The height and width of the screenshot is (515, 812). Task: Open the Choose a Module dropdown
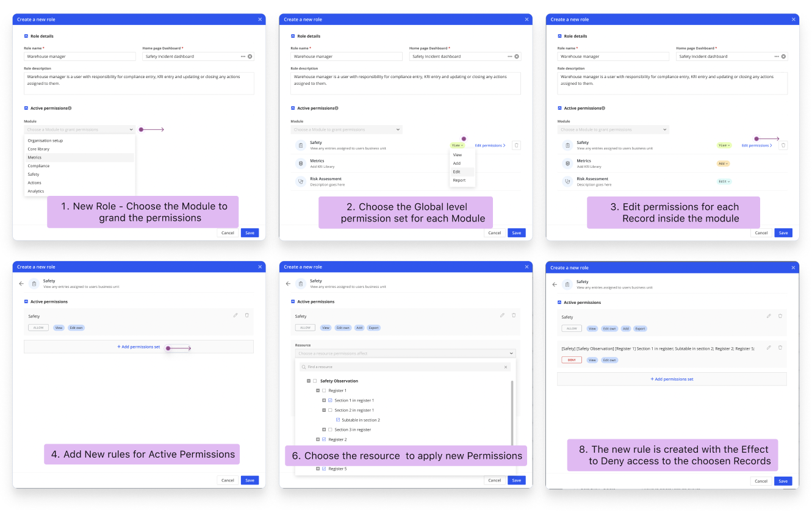coord(80,129)
